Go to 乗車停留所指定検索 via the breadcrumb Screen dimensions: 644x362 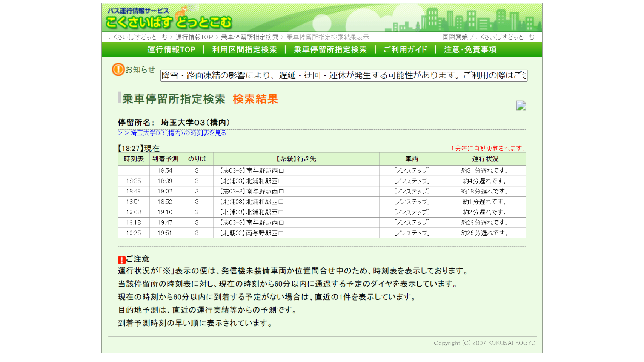249,37
